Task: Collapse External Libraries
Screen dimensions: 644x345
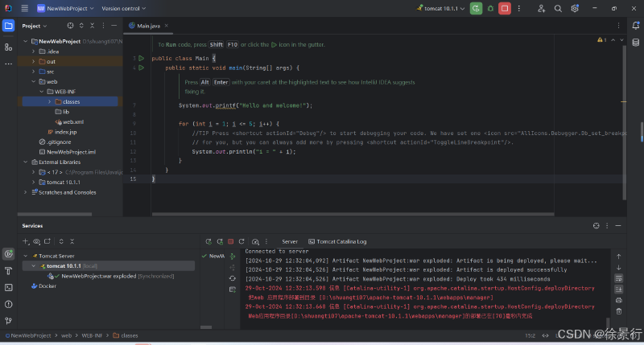Action: click(26, 162)
